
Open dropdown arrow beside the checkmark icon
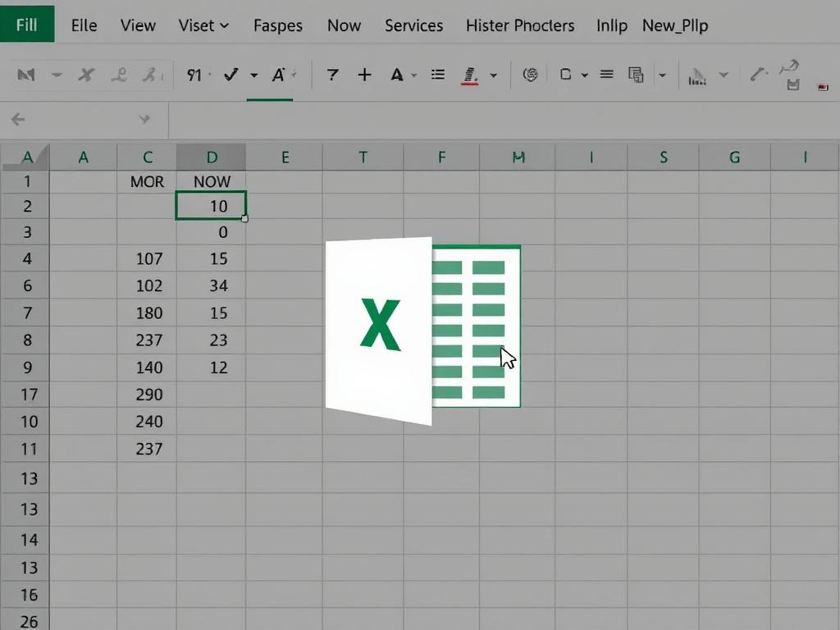click(254, 75)
